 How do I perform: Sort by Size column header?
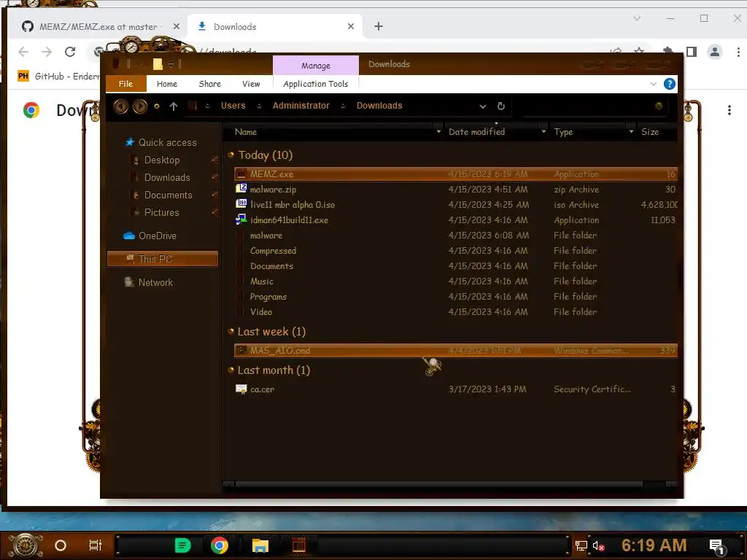pos(650,132)
